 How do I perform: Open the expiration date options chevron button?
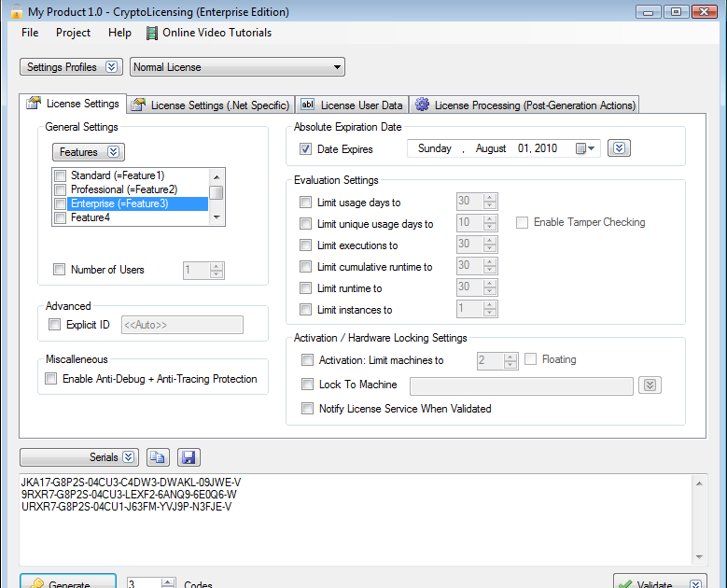click(619, 148)
